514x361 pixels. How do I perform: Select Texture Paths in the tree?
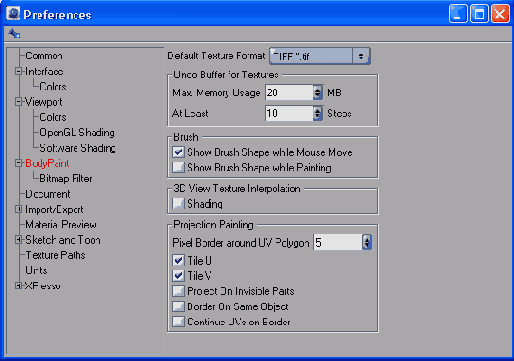pos(55,255)
